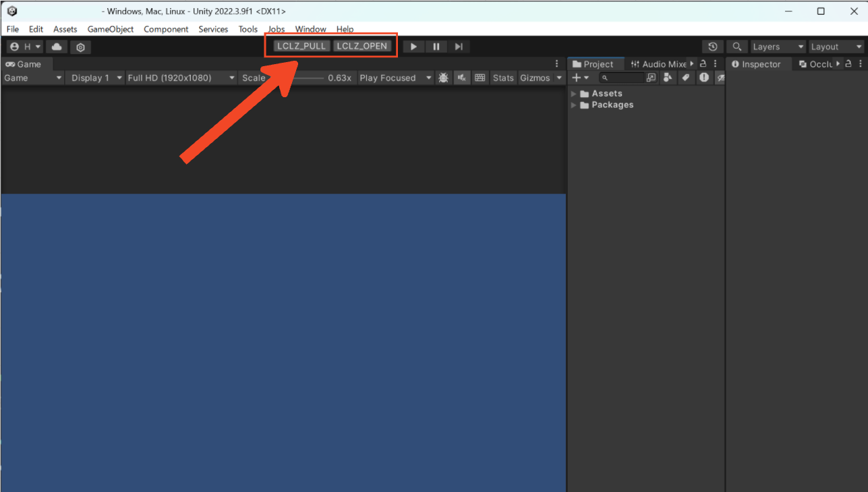Open the Help menu
Screen dimensions: 868x492
345,29
